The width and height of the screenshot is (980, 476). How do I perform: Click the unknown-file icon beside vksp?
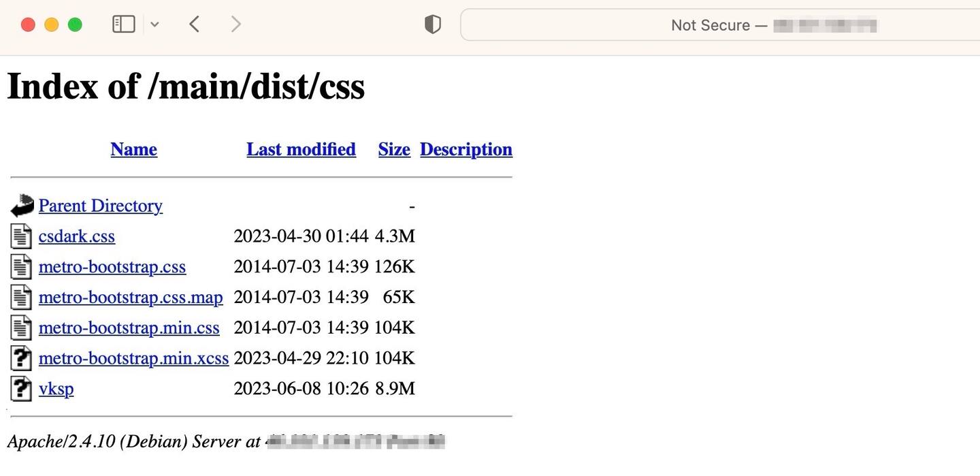[x=22, y=389]
